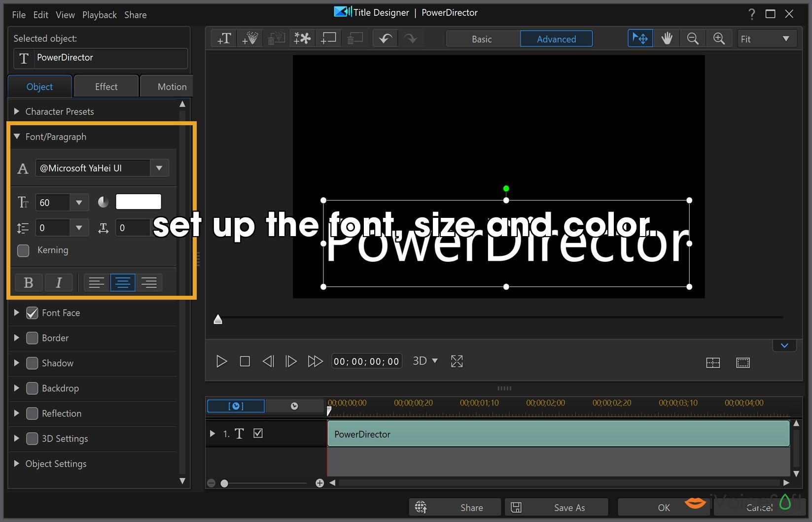
Task: Expand Character Presets section
Action: click(x=17, y=111)
